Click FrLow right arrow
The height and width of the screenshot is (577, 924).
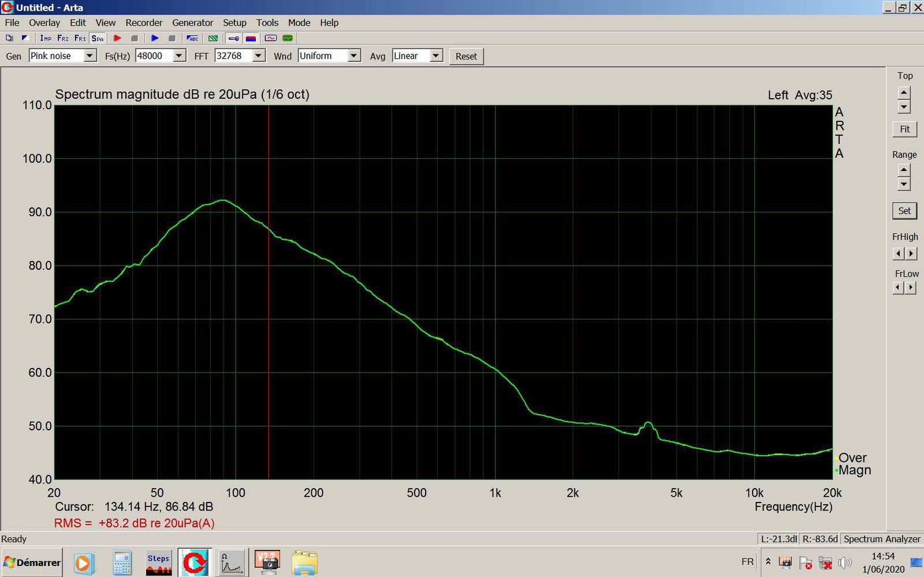tap(911, 288)
